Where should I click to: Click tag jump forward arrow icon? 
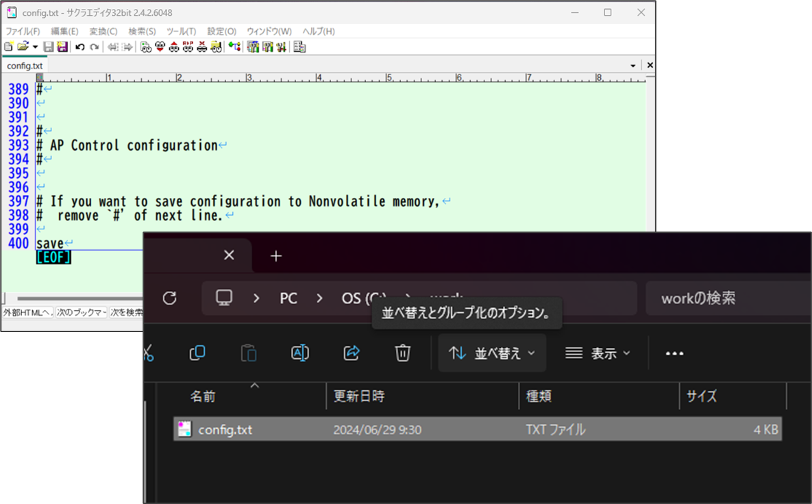click(x=127, y=47)
